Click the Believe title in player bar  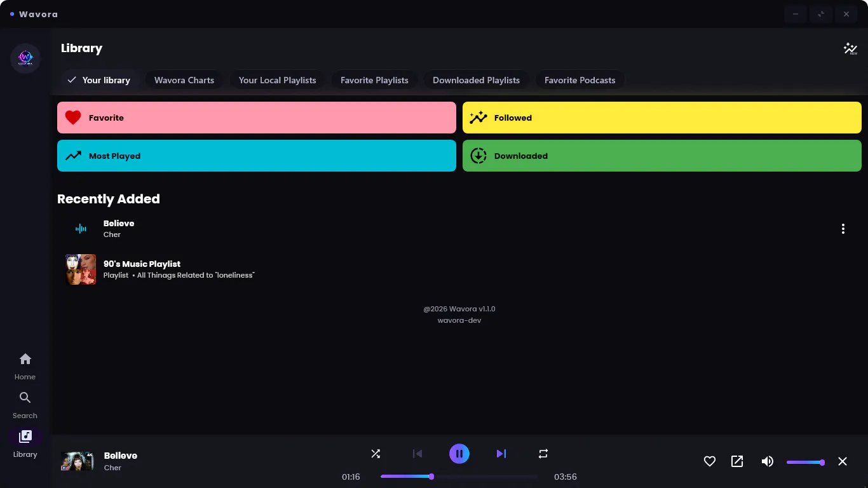click(x=121, y=456)
